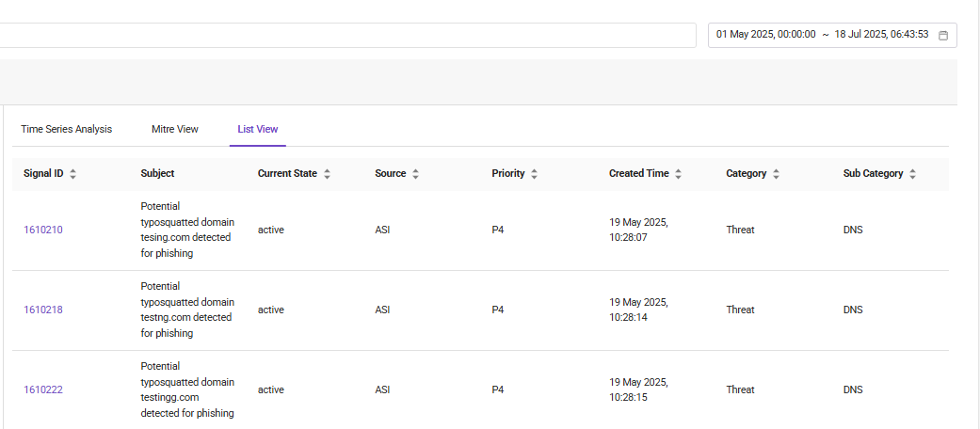
Task: Select the testingg.com phishing subject row
Action: (481, 389)
